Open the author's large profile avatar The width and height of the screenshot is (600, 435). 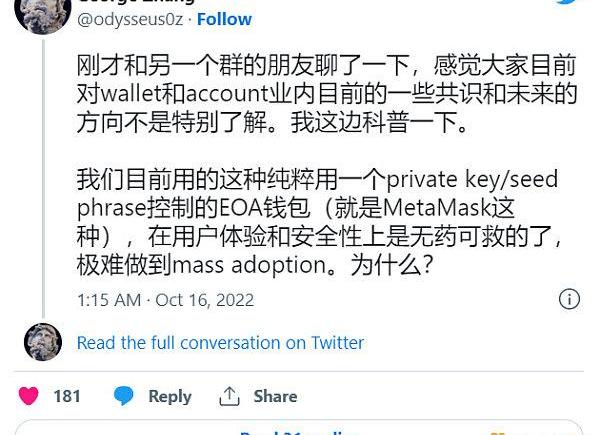pos(42,15)
